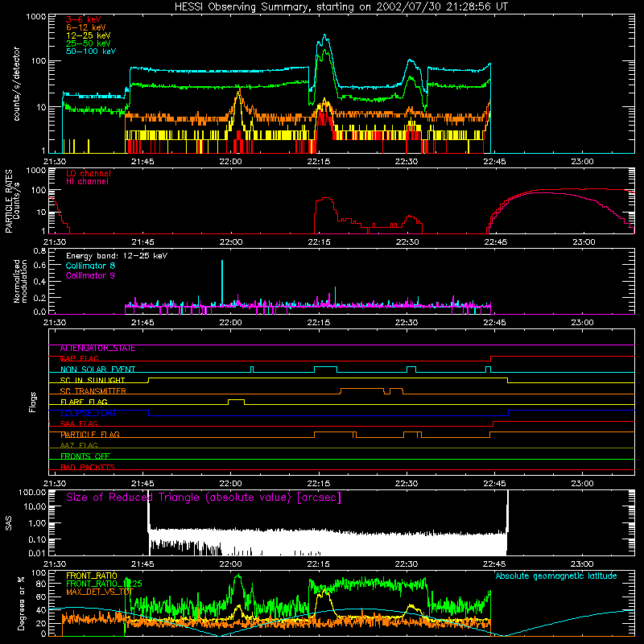Click the "1000" tick label on counts axis
This screenshot has width=644, height=644.
35,17
